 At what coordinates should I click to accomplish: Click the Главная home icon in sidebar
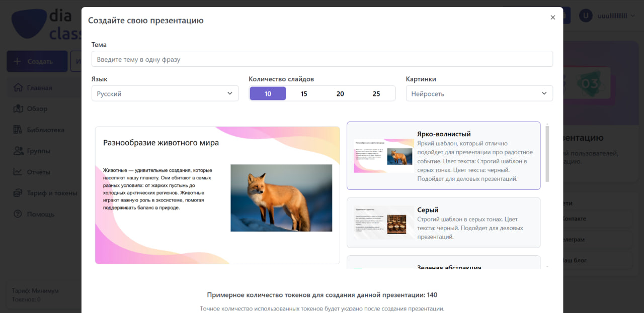18,87
